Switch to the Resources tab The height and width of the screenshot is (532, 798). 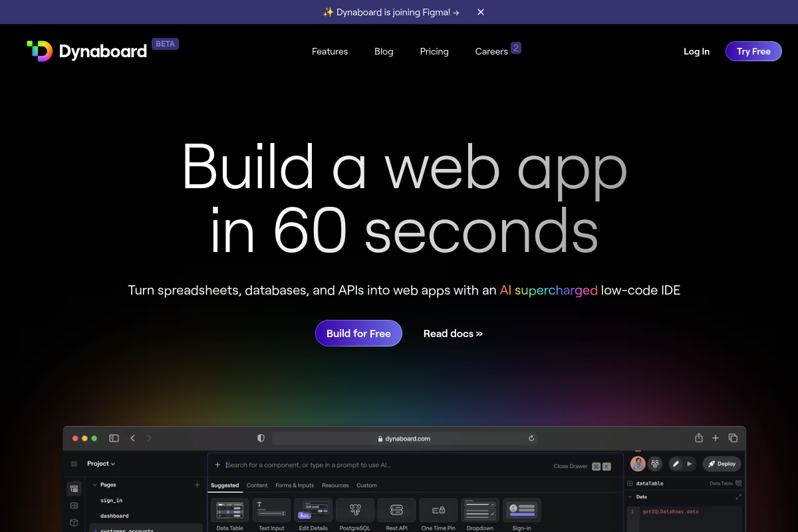point(335,485)
